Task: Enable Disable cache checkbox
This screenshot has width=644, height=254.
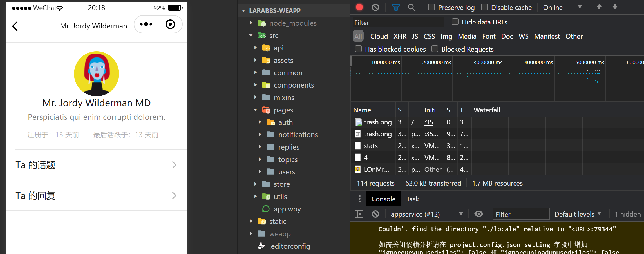Action: [x=484, y=7]
